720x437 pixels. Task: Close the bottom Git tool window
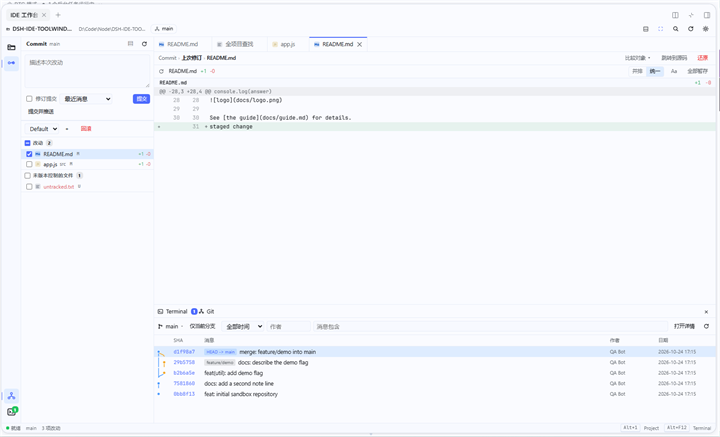(x=706, y=312)
